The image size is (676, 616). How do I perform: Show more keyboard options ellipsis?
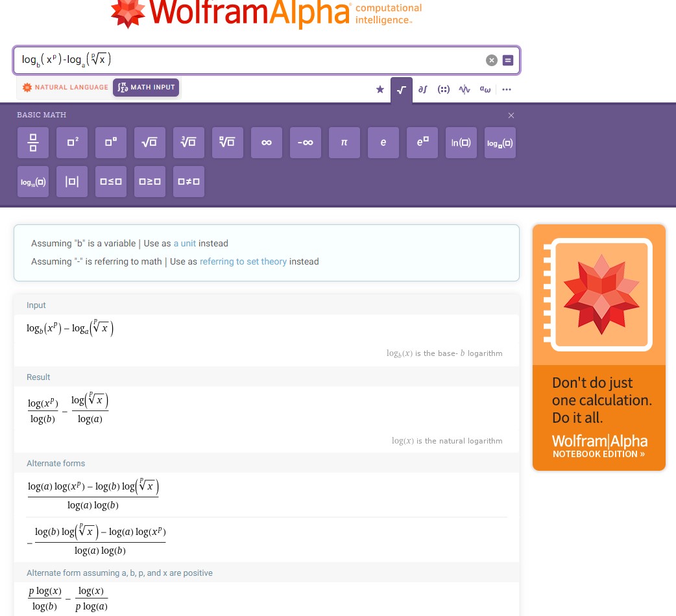(507, 89)
